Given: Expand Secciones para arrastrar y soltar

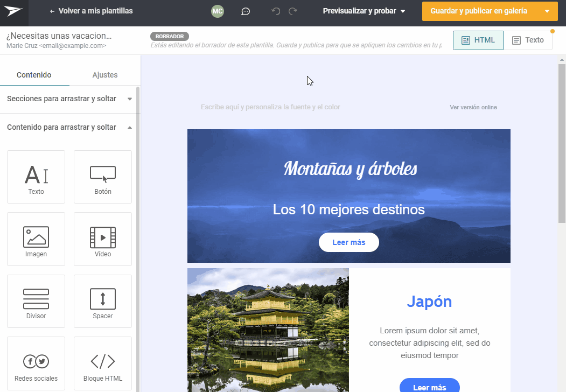Looking at the screenshot, I should pyautogui.click(x=69, y=99).
